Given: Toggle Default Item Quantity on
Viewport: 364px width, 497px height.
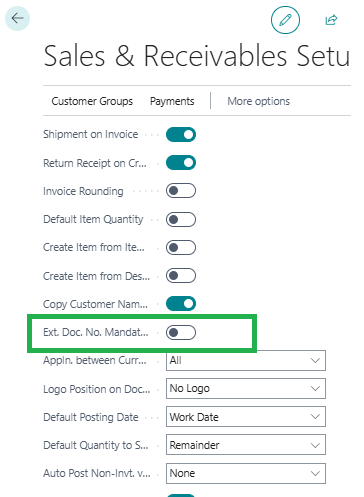Looking at the screenshot, I should coord(181,219).
